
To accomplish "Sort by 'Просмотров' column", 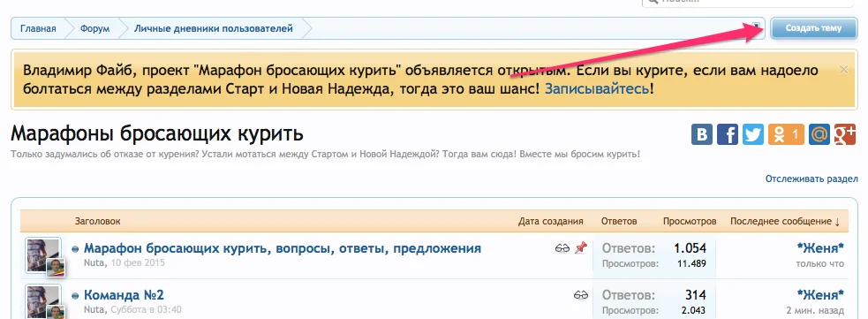I will [690, 221].
